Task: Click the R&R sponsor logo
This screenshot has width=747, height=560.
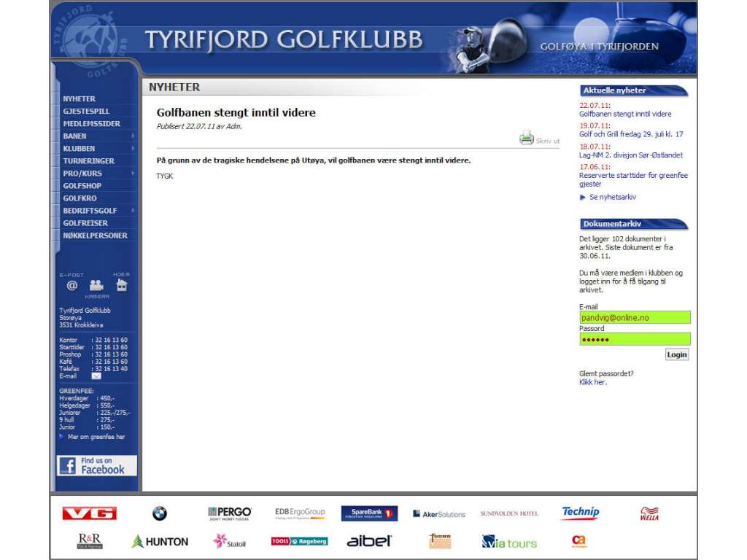Action: click(x=90, y=541)
